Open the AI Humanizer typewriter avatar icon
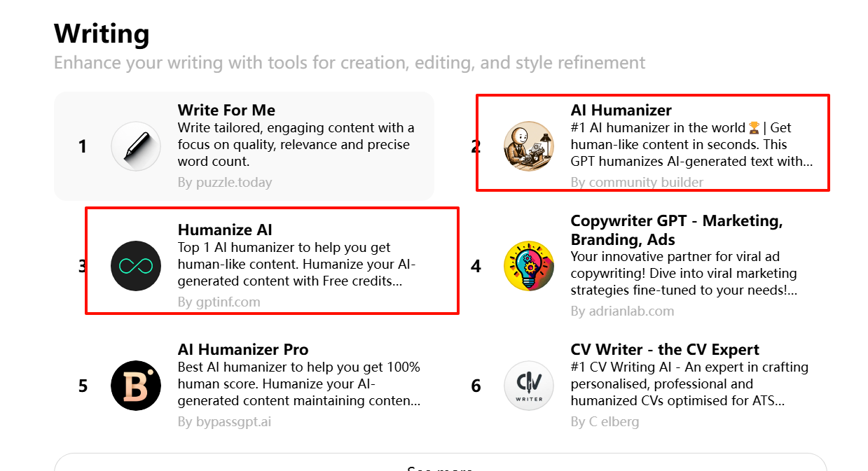Viewport: 868px width, 471px height. pyautogui.click(x=529, y=146)
